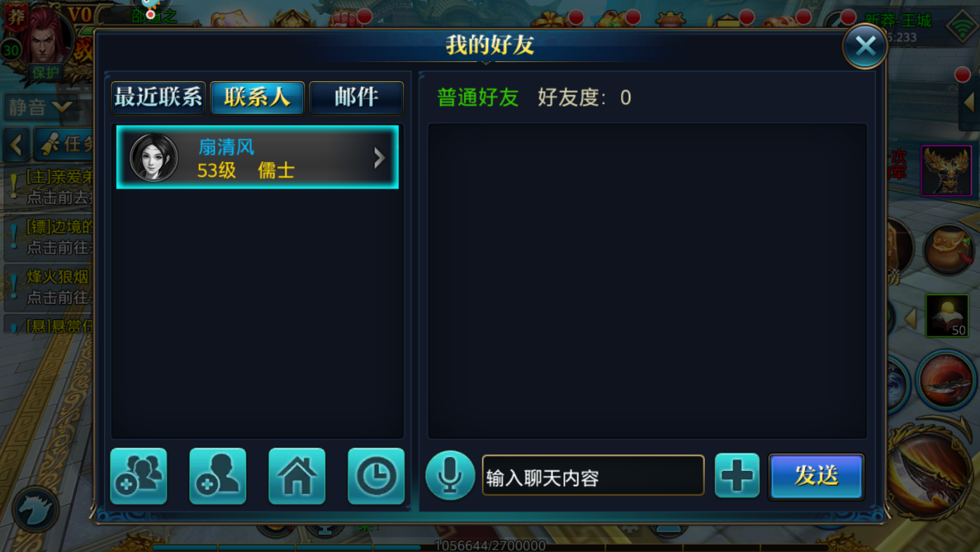Select the 联系人 tab

pyautogui.click(x=257, y=98)
